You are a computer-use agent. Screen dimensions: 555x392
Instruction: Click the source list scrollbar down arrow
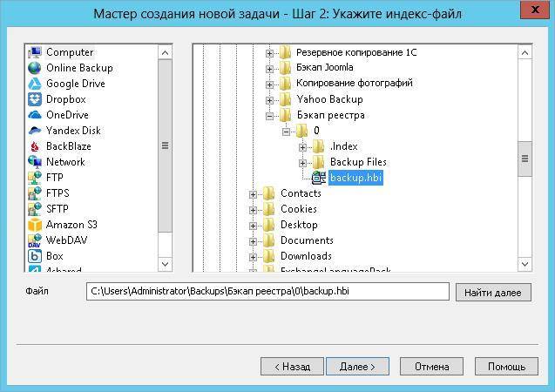coord(165,264)
